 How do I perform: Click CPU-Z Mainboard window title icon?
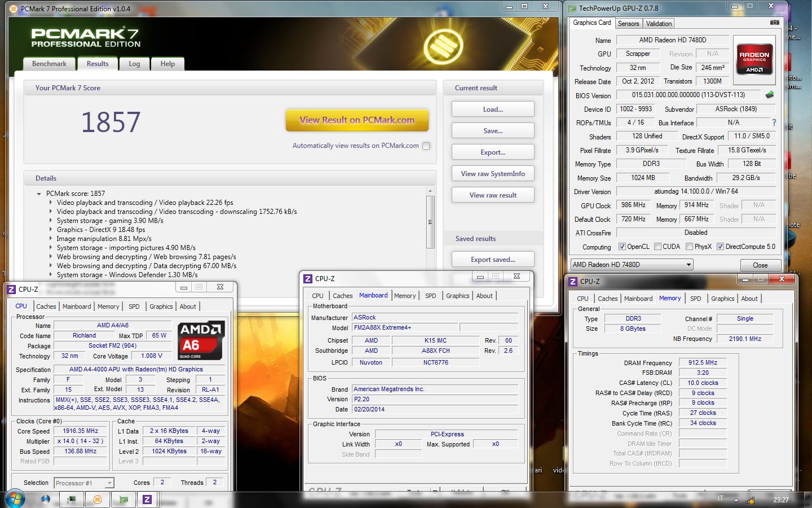point(308,279)
